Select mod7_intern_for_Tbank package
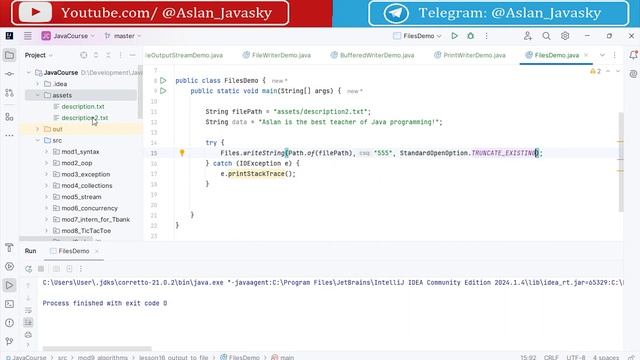640x360 pixels. 96,219
